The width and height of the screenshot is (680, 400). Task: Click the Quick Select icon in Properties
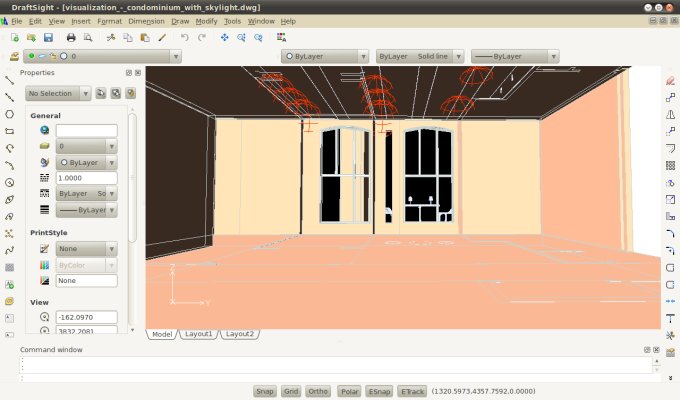[x=131, y=93]
